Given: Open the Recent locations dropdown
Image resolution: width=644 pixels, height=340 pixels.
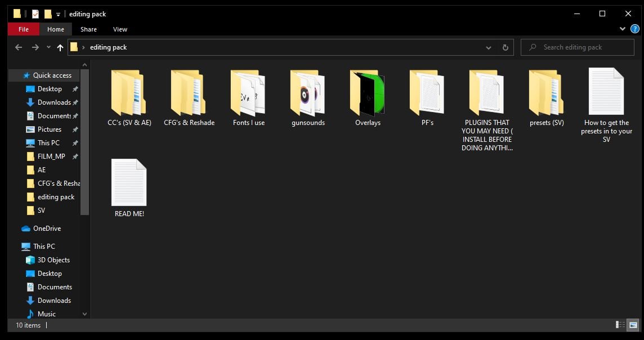Looking at the screenshot, I should (x=48, y=47).
